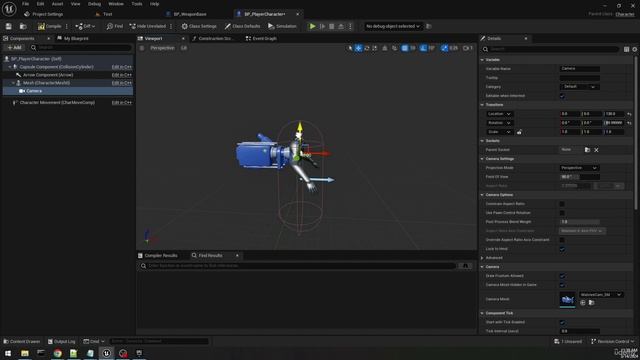This screenshot has width=640, height=360.
Task: Toggle the Scale lock icon
Action: pyautogui.click(x=519, y=132)
